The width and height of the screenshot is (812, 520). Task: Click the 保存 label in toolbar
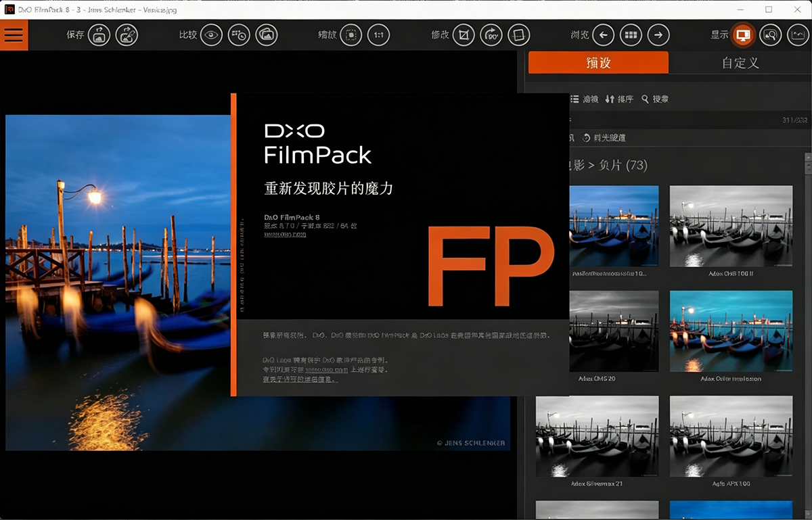tap(75, 35)
